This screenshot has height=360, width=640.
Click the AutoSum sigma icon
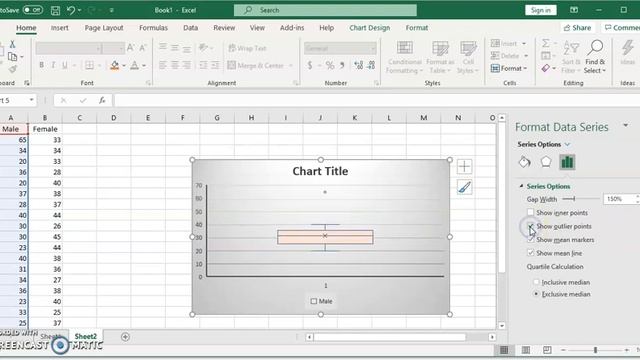[545, 43]
